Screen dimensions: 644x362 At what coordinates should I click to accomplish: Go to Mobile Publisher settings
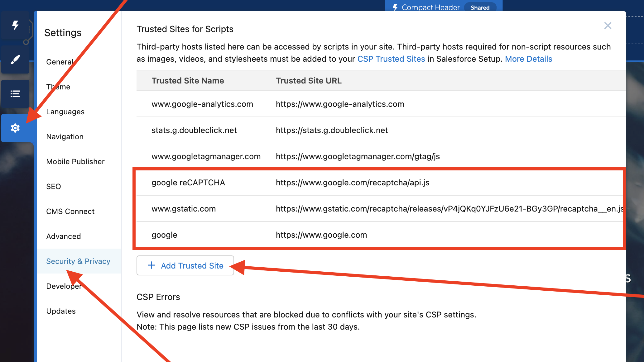coord(75,161)
